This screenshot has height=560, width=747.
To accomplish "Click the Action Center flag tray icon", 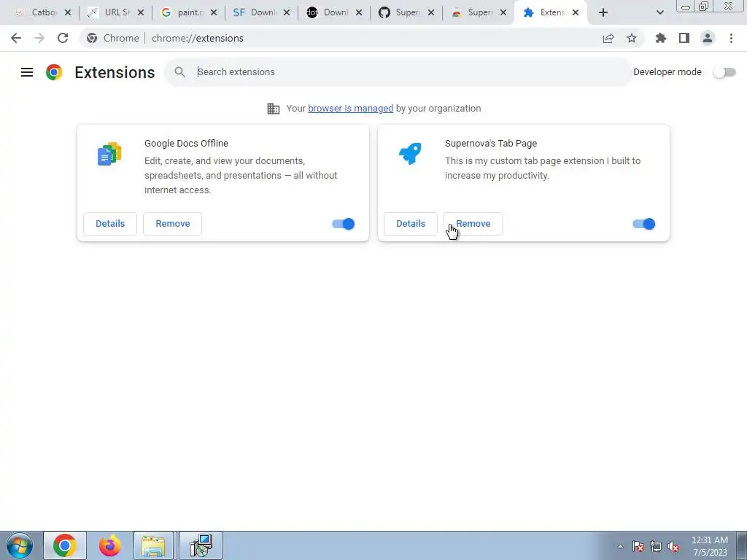I will click(638, 547).
